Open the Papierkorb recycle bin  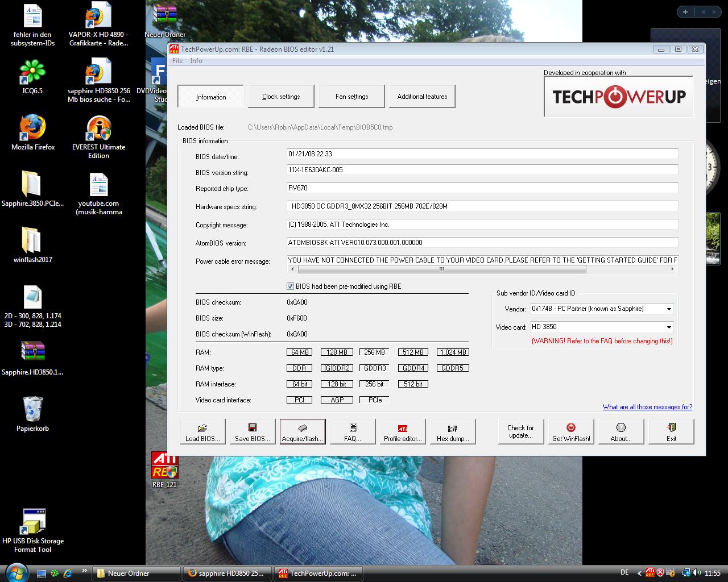tap(32, 415)
